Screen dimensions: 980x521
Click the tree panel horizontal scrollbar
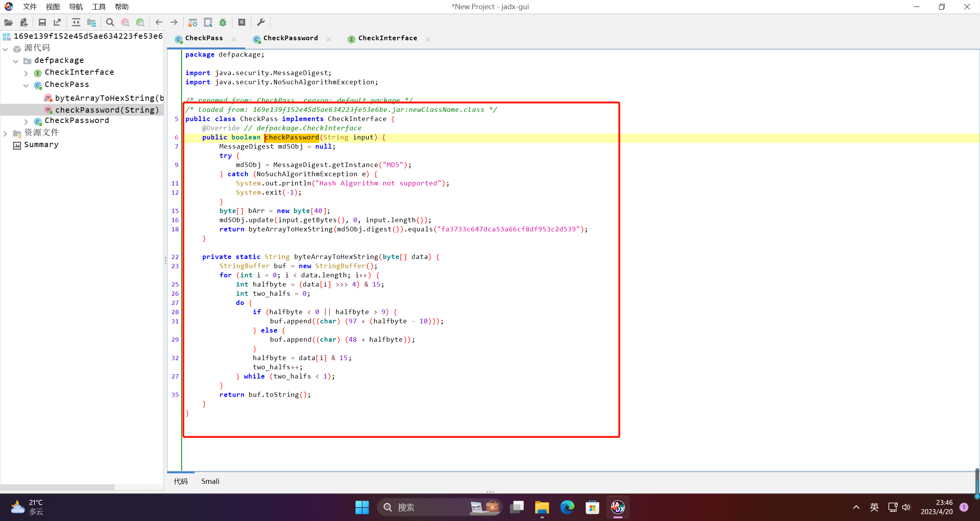tap(57, 487)
